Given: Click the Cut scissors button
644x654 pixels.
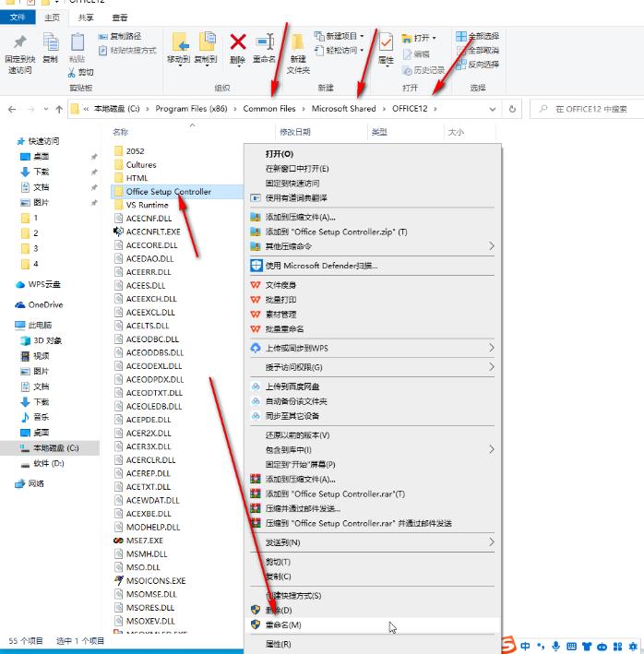Looking at the screenshot, I should [81, 73].
